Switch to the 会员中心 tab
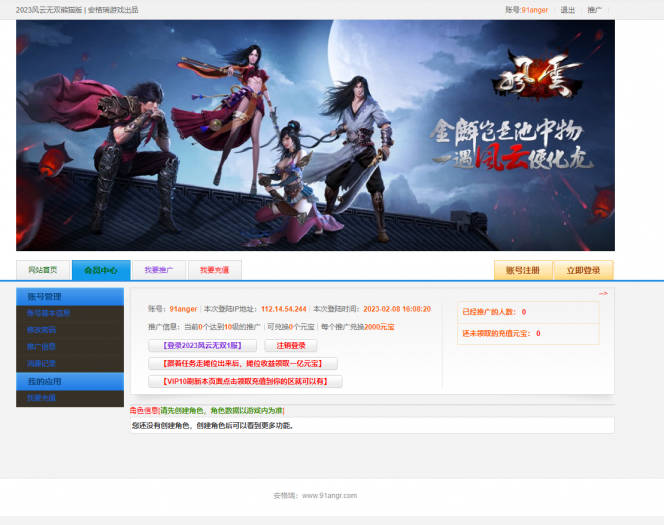The image size is (664, 525). pyautogui.click(x=100, y=270)
